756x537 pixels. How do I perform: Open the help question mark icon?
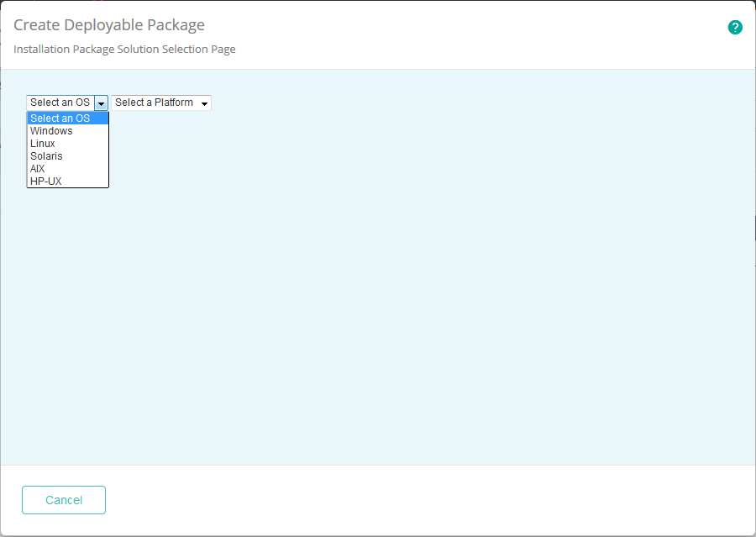pyautogui.click(x=735, y=27)
